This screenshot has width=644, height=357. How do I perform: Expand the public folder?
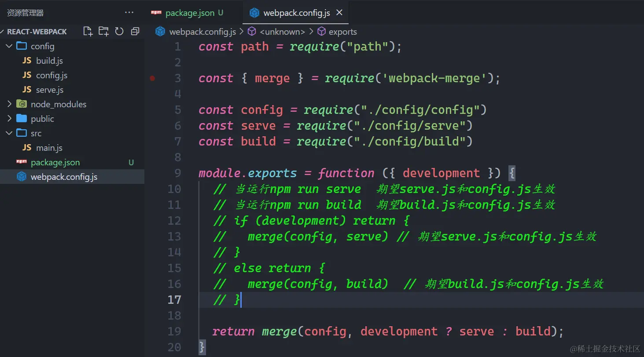coord(9,119)
